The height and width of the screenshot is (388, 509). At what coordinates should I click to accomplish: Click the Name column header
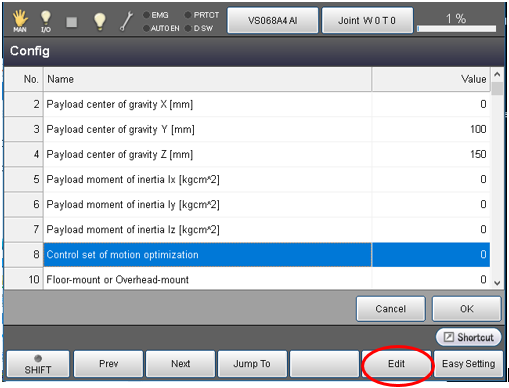tap(207, 79)
